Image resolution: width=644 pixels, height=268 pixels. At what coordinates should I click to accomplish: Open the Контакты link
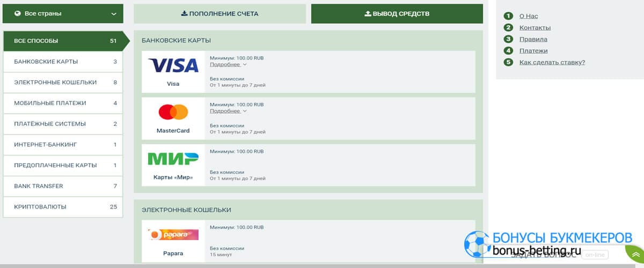pyautogui.click(x=535, y=27)
